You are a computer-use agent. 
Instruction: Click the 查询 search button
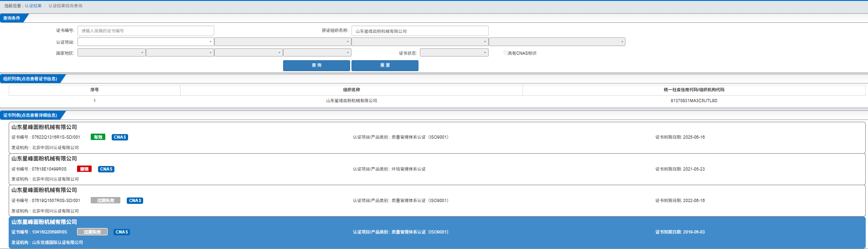(316, 65)
